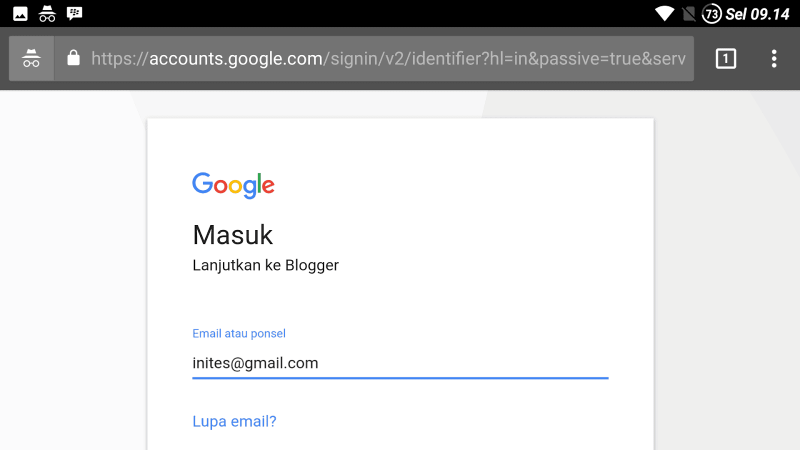Tap the picture notification icon in status bar

[x=20, y=14]
